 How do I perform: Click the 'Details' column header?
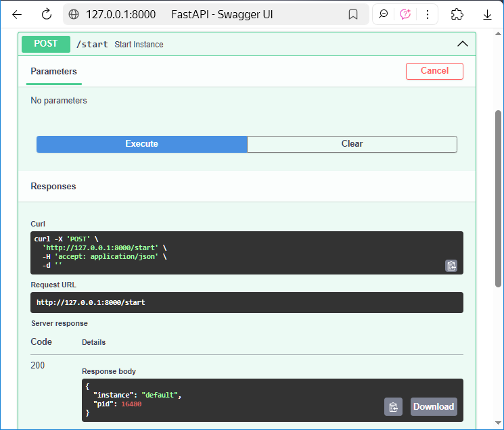tap(93, 342)
